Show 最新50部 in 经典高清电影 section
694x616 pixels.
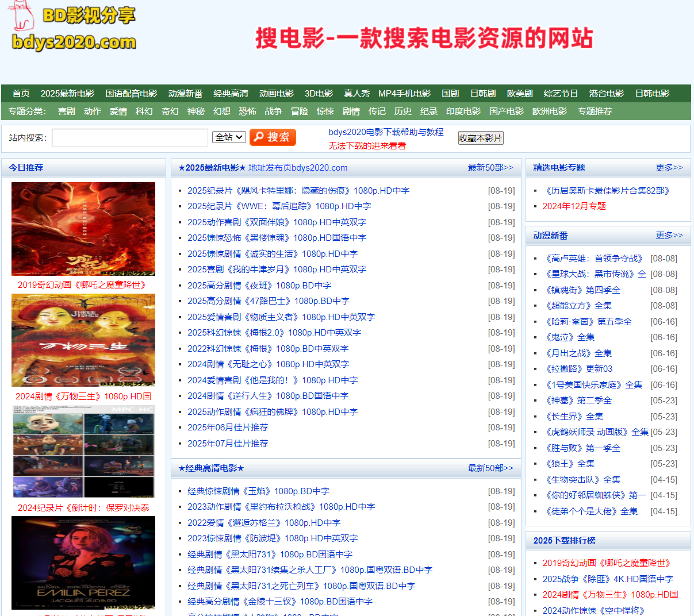point(490,468)
